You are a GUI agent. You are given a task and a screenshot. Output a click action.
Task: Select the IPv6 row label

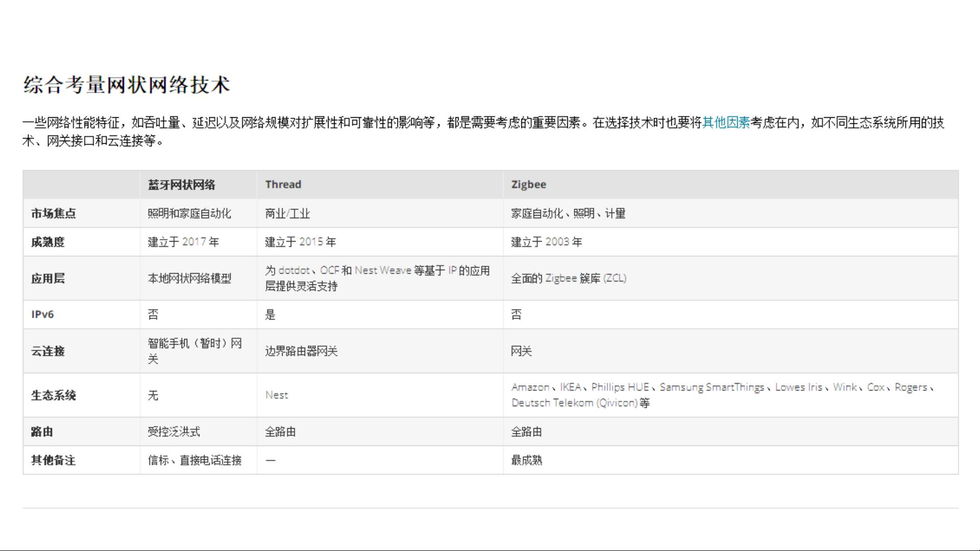(42, 314)
